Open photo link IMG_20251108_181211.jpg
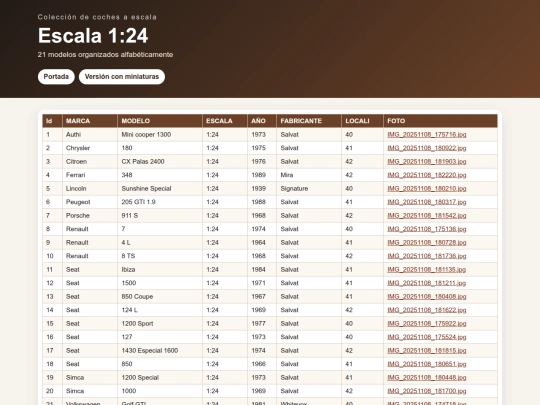Screen dimensions: 540x405 click(x=426, y=283)
